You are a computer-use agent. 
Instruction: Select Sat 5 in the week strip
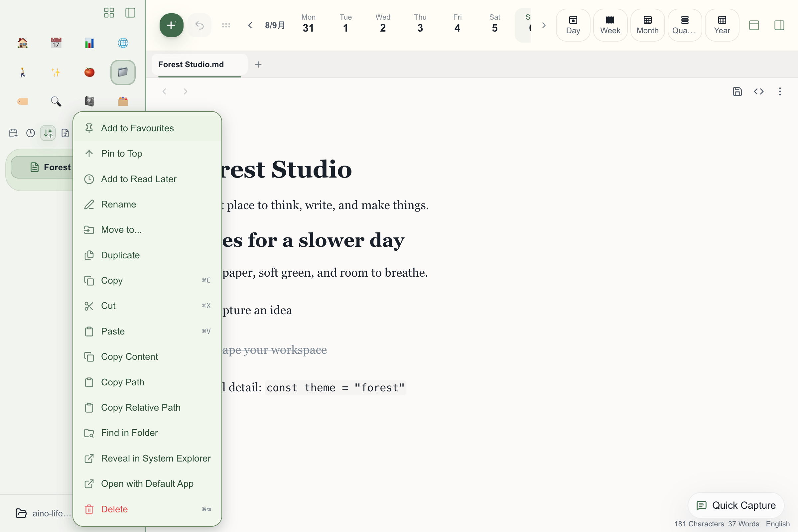click(x=495, y=24)
